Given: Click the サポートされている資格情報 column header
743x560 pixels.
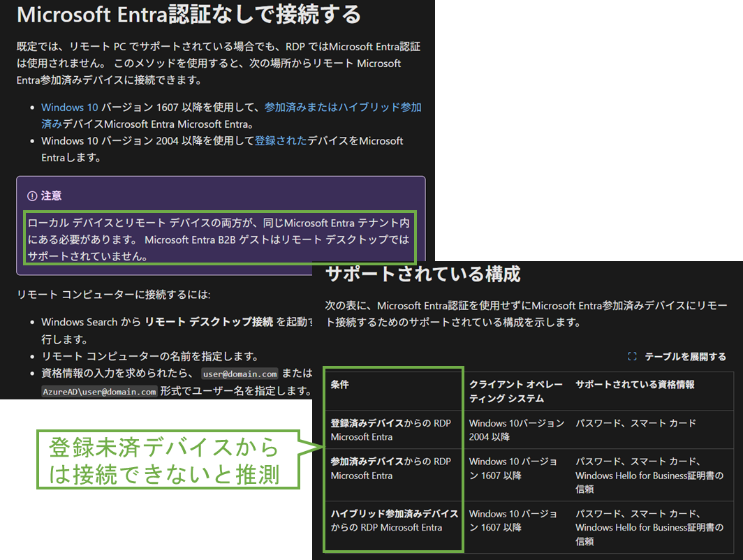Looking at the screenshot, I should [635, 384].
